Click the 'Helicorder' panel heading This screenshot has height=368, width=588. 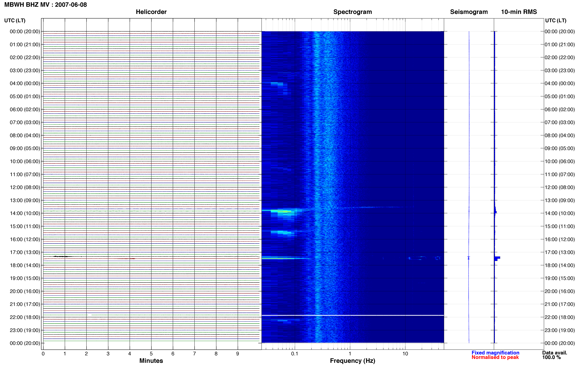pyautogui.click(x=151, y=12)
